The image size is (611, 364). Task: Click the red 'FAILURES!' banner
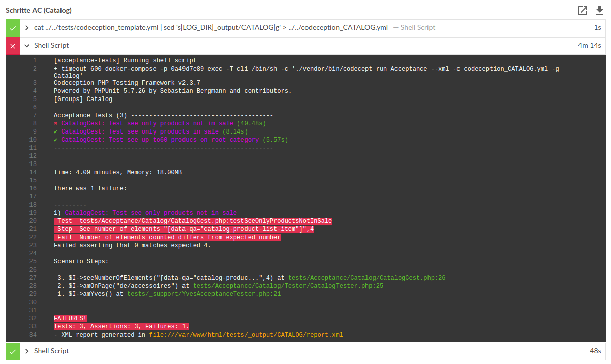[x=71, y=318]
